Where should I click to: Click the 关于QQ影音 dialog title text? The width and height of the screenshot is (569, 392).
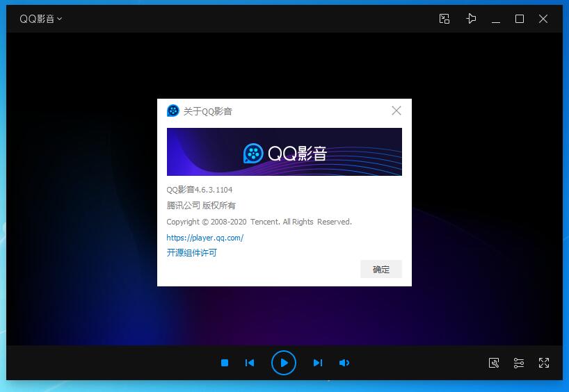207,111
